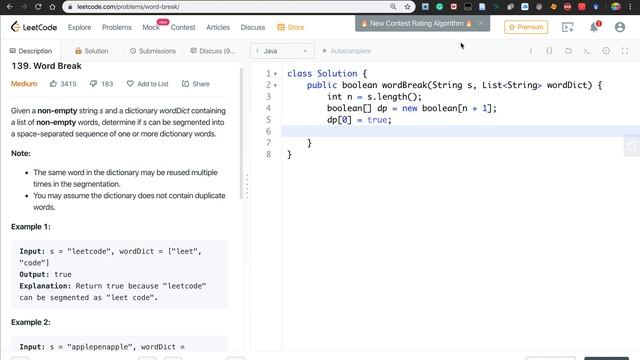Click code line dp[0] = true;
The image size is (640, 360).
pyautogui.click(x=359, y=120)
